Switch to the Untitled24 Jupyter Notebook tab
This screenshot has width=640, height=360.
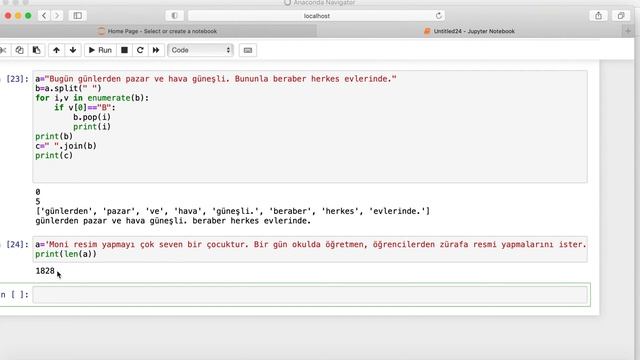click(x=469, y=31)
